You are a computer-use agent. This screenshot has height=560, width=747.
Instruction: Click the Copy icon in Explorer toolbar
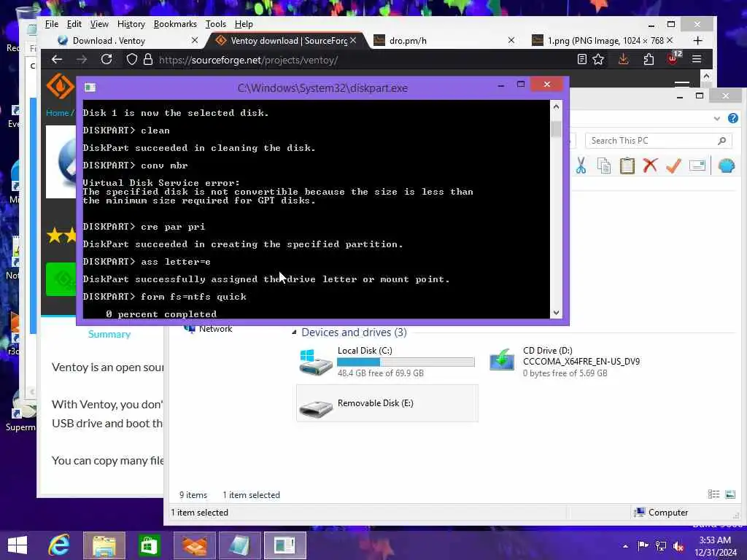pos(603,166)
